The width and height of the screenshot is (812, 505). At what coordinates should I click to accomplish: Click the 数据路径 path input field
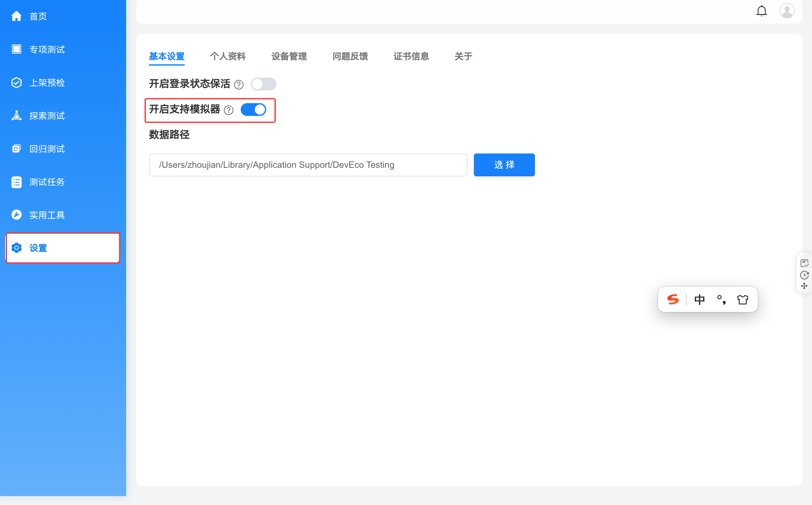pyautogui.click(x=308, y=165)
